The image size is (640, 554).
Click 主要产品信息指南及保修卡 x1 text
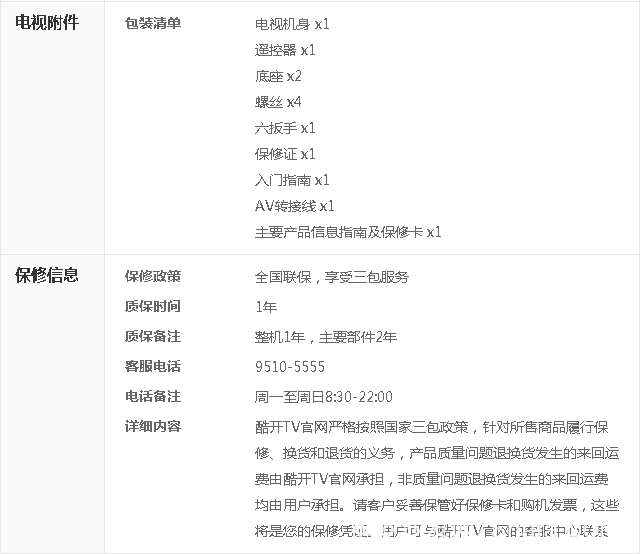click(x=348, y=232)
